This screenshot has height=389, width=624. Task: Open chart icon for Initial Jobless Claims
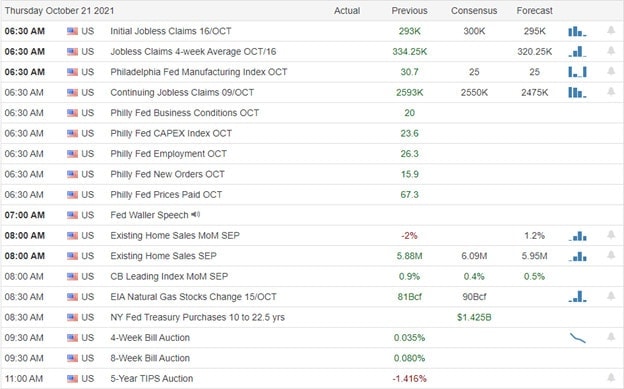tap(577, 31)
